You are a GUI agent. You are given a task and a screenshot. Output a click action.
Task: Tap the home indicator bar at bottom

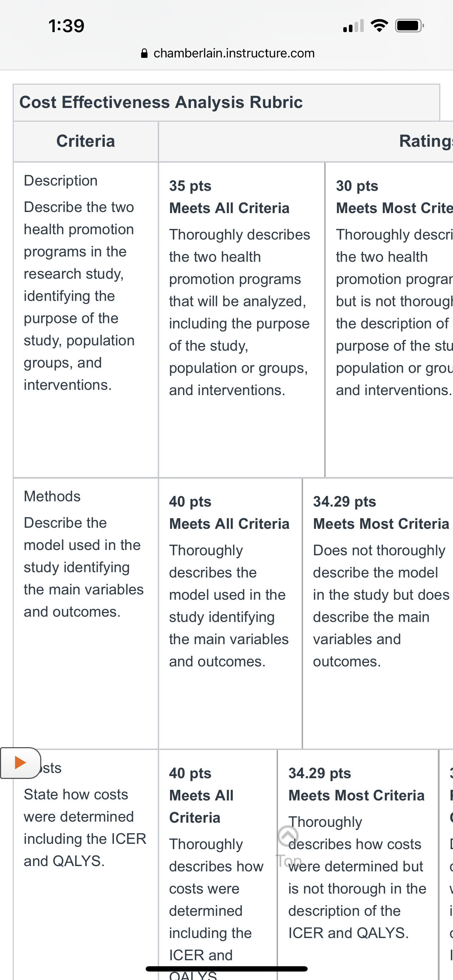pos(226,969)
